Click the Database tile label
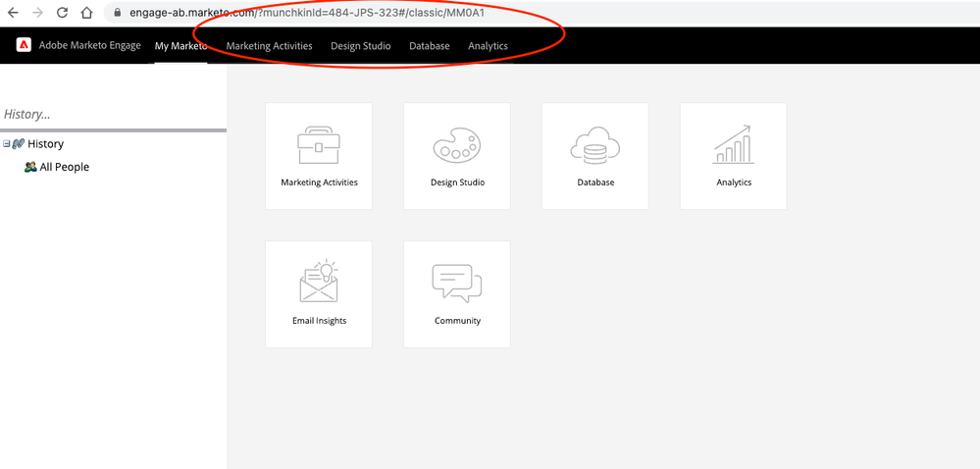The height and width of the screenshot is (469, 980). (x=595, y=182)
